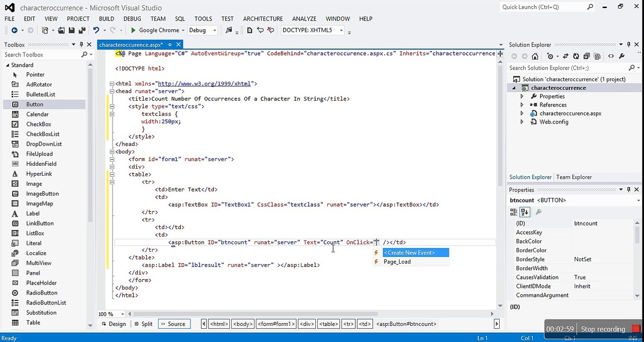The height and width of the screenshot is (342, 644).
Task: Open the ARCHITECTURE menu
Action: [x=263, y=19]
